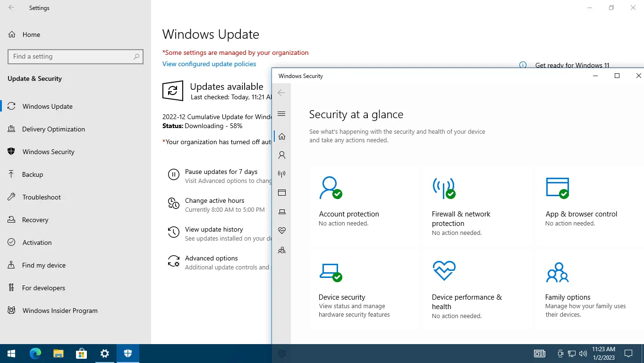This screenshot has width=644, height=363.
Task: Launch Microsoft Edge from taskbar
Action: pyautogui.click(x=35, y=353)
